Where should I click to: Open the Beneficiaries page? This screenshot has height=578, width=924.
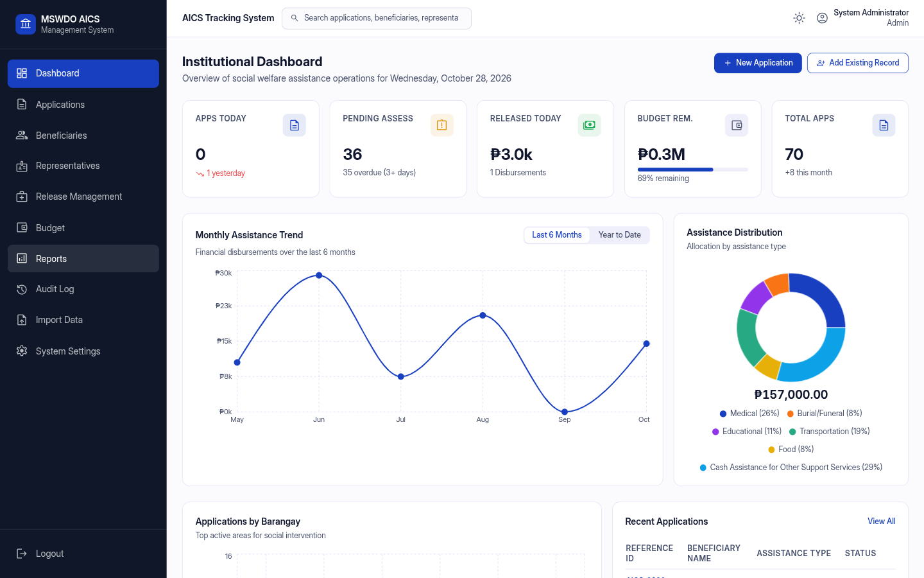(83, 136)
